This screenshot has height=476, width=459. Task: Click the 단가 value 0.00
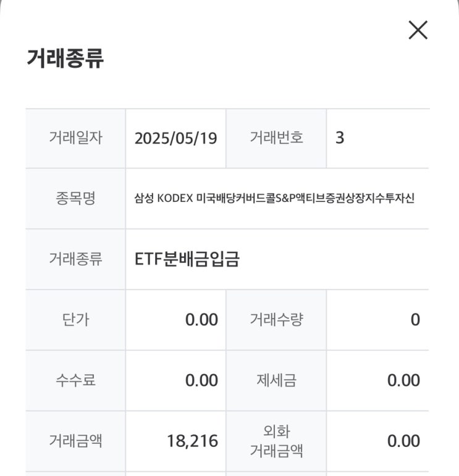pyautogui.click(x=201, y=319)
